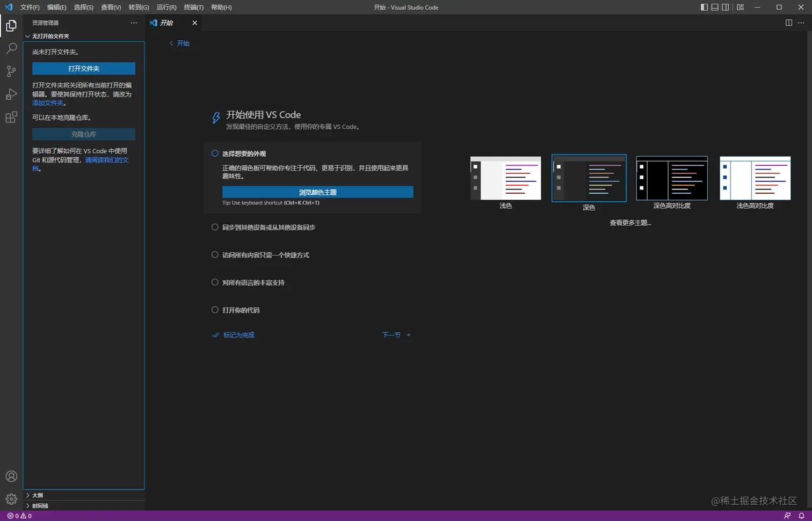The width and height of the screenshot is (812, 521).
Task: Follow the 添加文件夹 link
Action: (48, 103)
